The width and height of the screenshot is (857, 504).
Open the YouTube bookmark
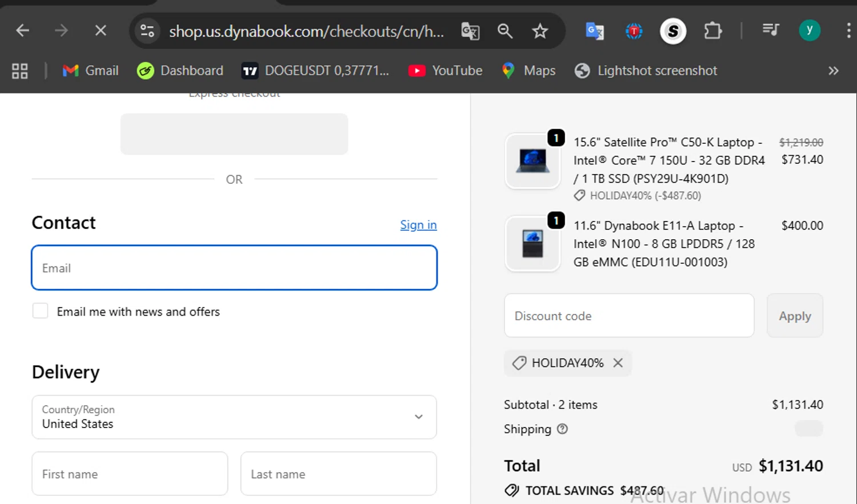click(x=446, y=71)
